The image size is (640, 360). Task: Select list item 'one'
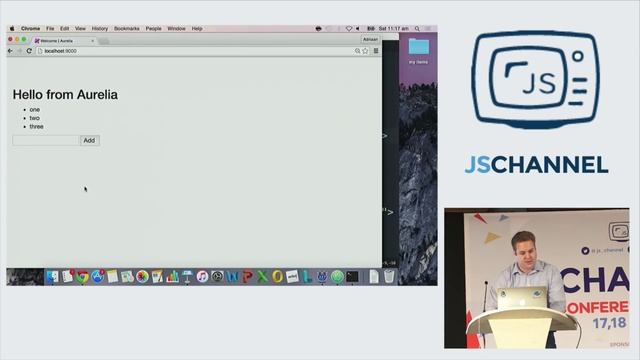[x=35, y=109]
